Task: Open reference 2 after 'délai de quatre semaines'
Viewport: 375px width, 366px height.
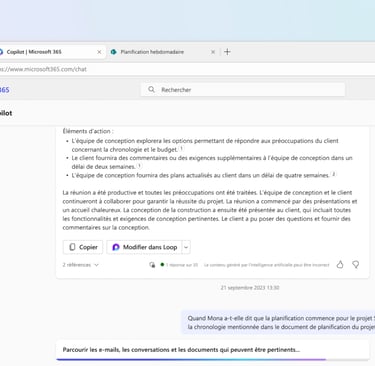Action: click(x=334, y=174)
